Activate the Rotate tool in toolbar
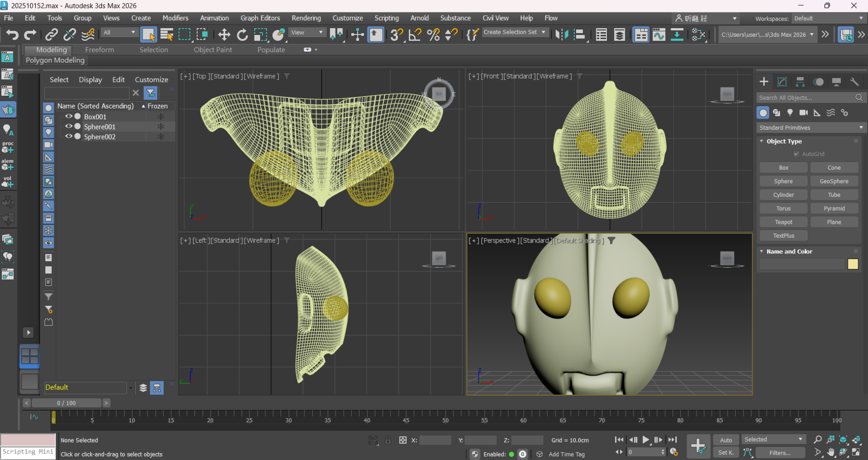 coord(242,34)
